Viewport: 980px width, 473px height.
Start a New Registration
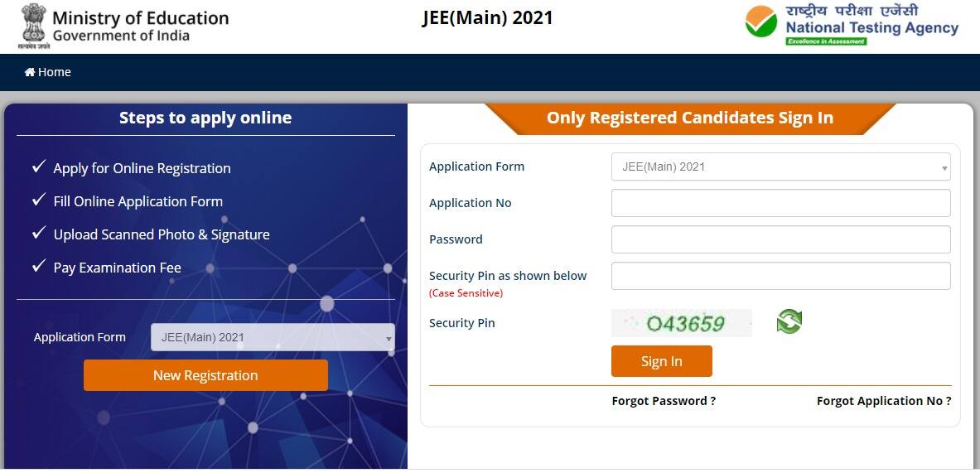[x=205, y=375]
